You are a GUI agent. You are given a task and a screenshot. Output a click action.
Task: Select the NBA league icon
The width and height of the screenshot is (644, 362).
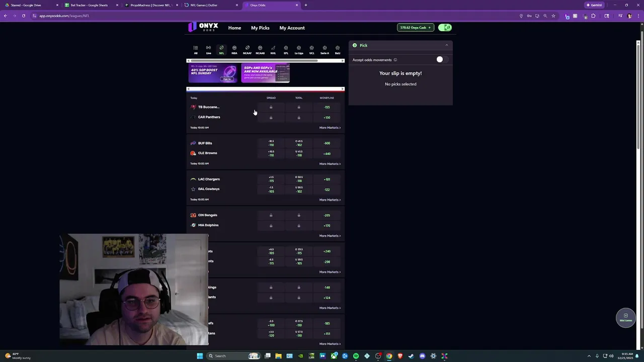(x=234, y=50)
